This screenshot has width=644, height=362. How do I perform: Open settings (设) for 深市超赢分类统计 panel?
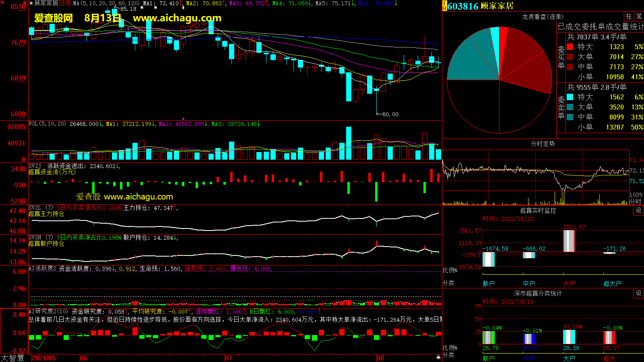639,293
